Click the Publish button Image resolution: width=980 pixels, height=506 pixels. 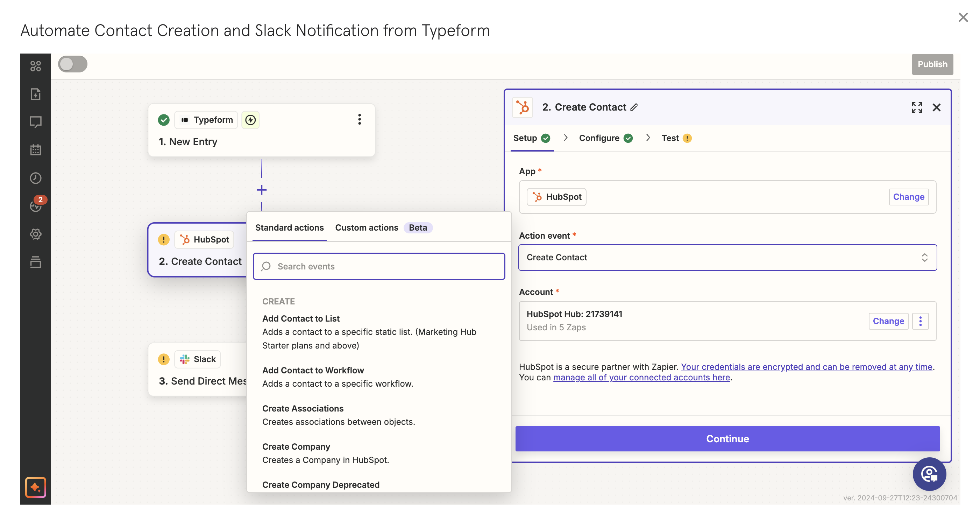coord(932,64)
